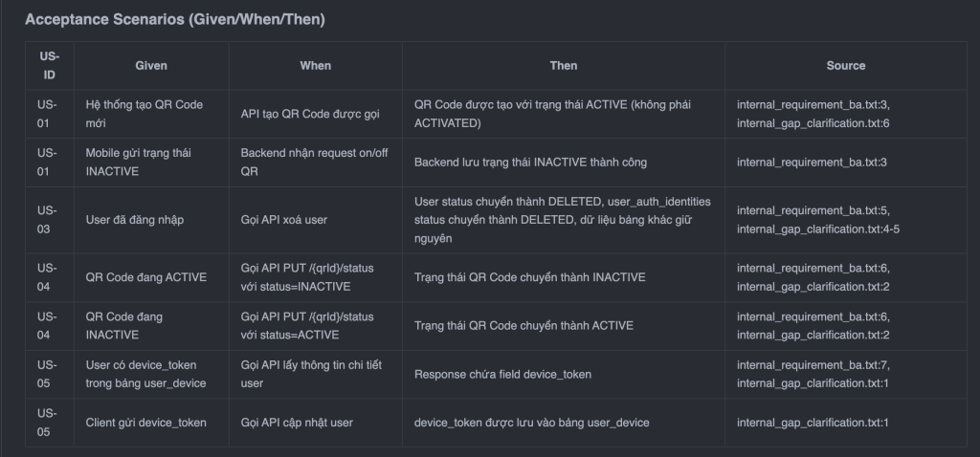Select the "Mobile gửi trạng thái INACTIVE" cell
The width and height of the screenshot is (980, 457).
click(139, 162)
